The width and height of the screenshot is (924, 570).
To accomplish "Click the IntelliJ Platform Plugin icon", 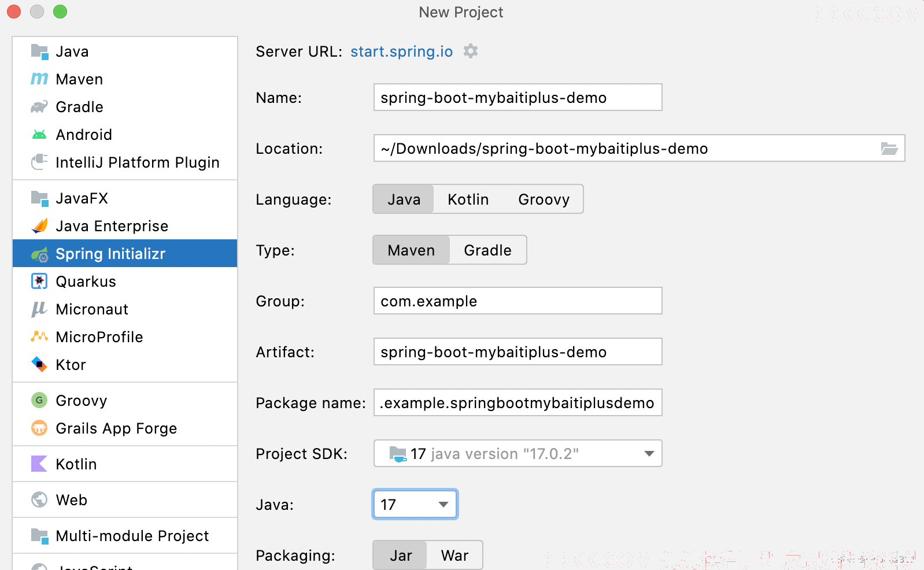I will (39, 162).
